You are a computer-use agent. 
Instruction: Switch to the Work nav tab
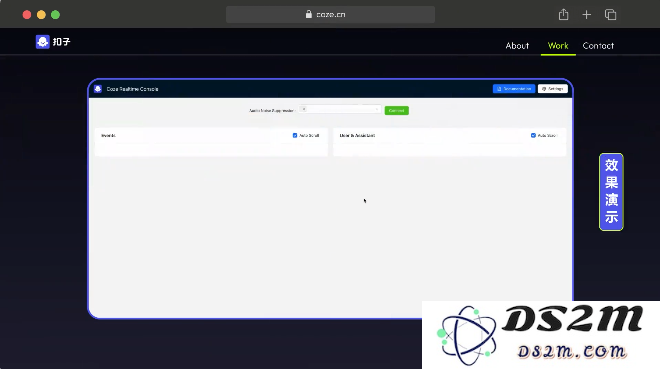coord(558,45)
